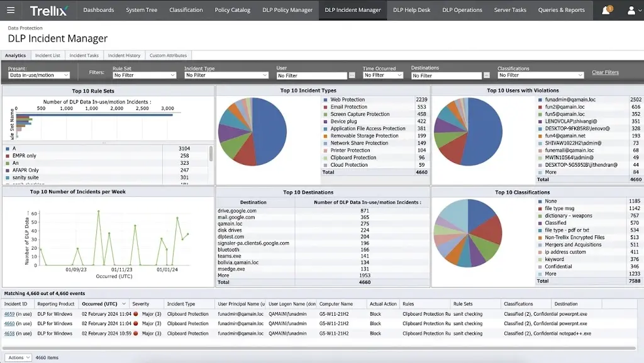Open the Rule Set filter dropdown

[144, 75]
